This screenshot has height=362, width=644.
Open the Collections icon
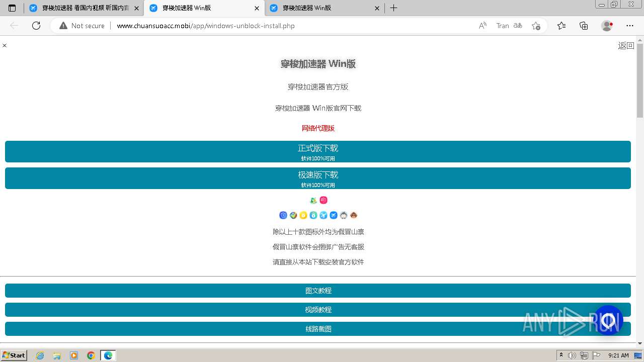pos(584,26)
